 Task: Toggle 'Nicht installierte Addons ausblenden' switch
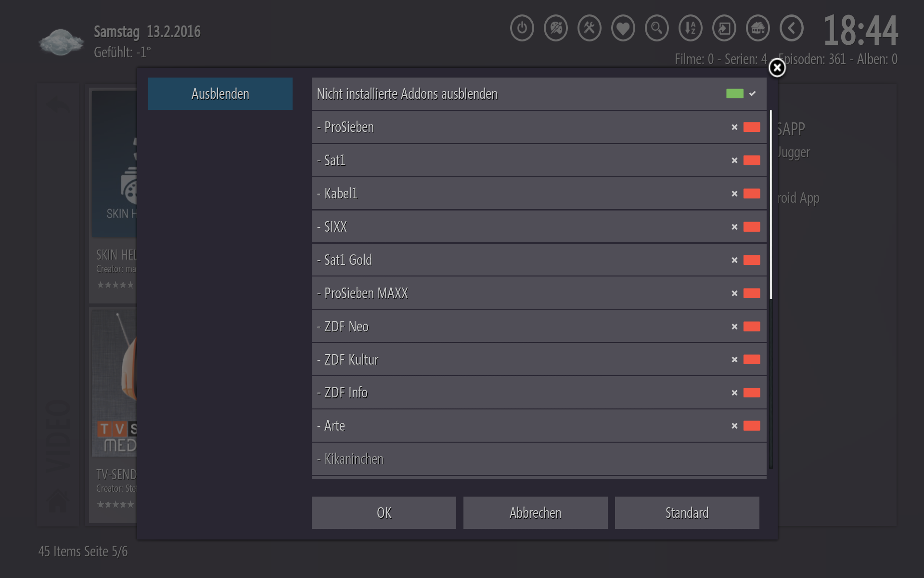[x=741, y=93]
